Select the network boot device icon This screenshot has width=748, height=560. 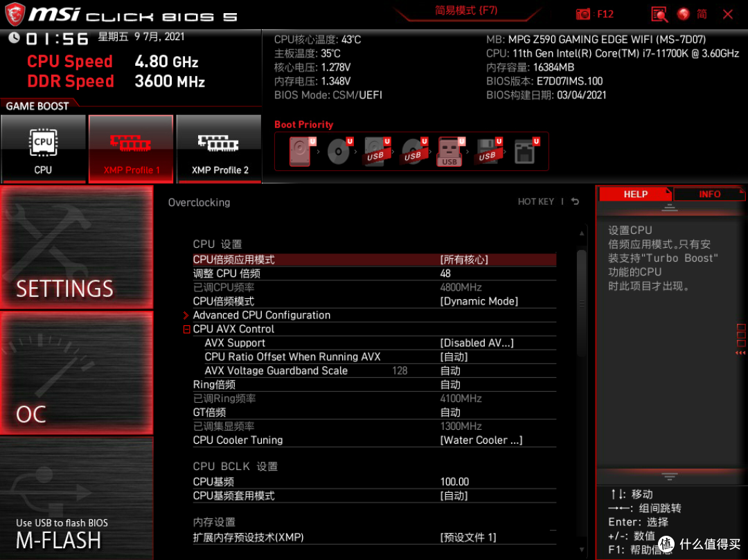point(525,151)
